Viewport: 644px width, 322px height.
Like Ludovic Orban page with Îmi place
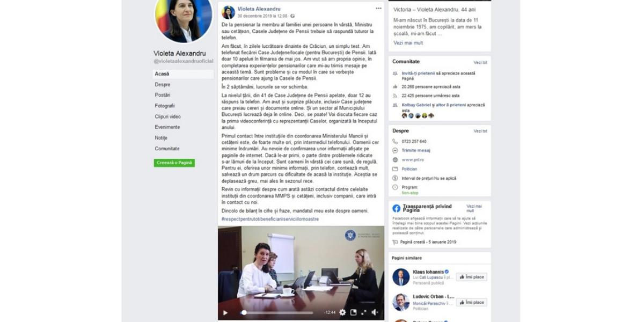coord(471,302)
